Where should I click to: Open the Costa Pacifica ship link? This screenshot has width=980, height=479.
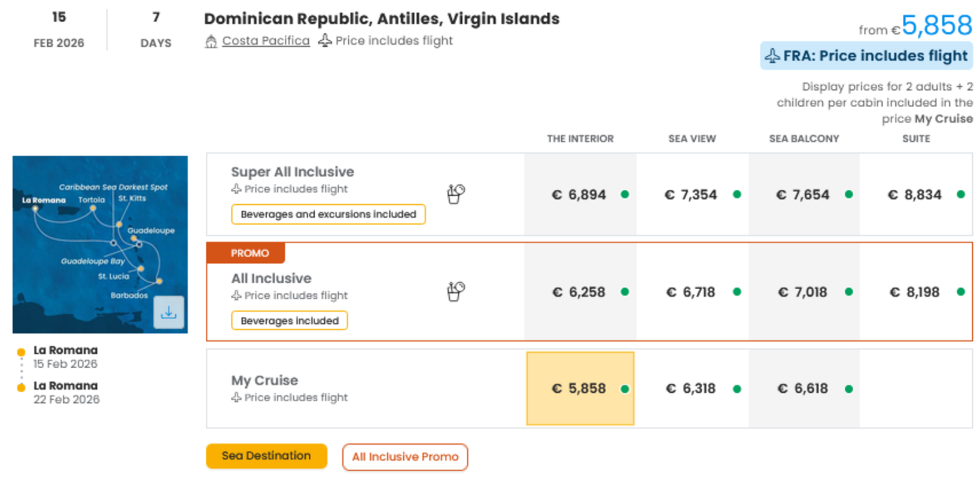[x=266, y=41]
